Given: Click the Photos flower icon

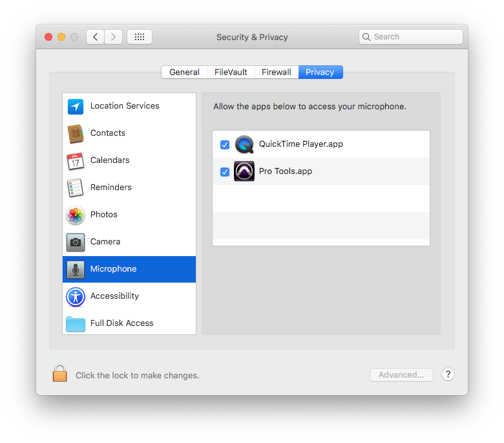Looking at the screenshot, I should coord(76,215).
